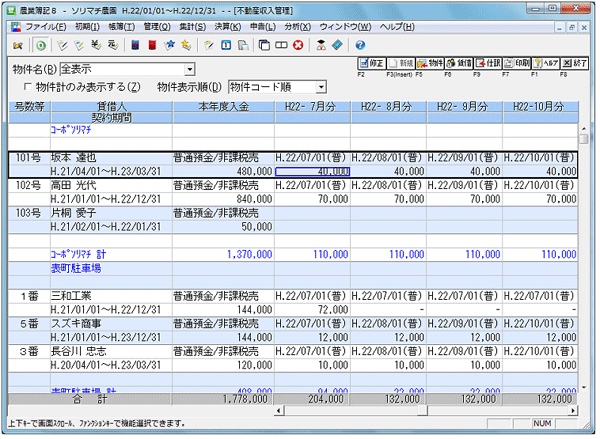Click the red circle X toolbar icon

click(298, 46)
